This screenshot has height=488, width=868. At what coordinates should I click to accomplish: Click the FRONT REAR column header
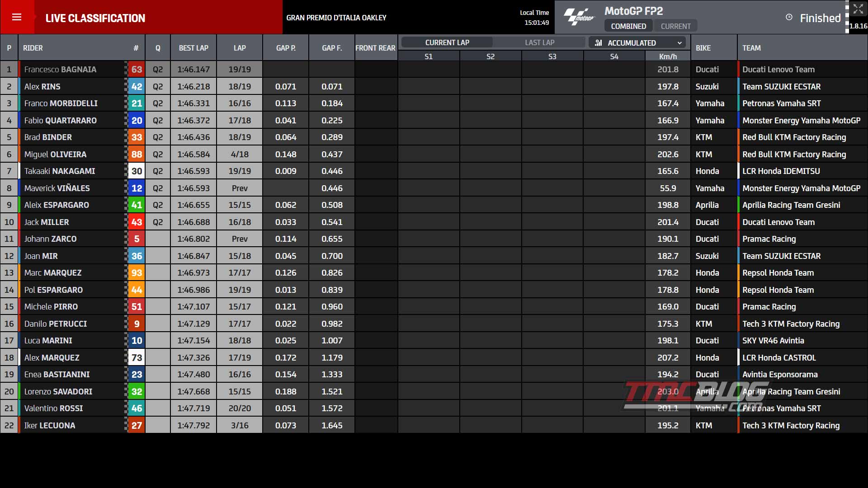pyautogui.click(x=375, y=48)
